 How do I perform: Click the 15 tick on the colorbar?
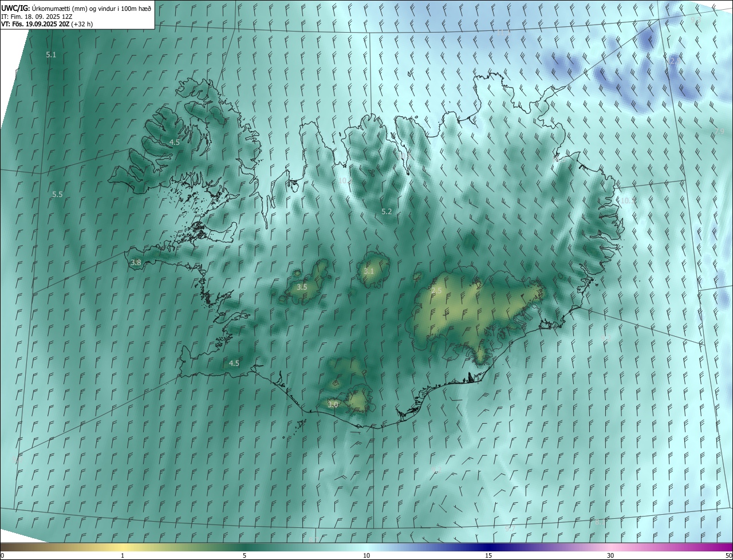pos(488,556)
